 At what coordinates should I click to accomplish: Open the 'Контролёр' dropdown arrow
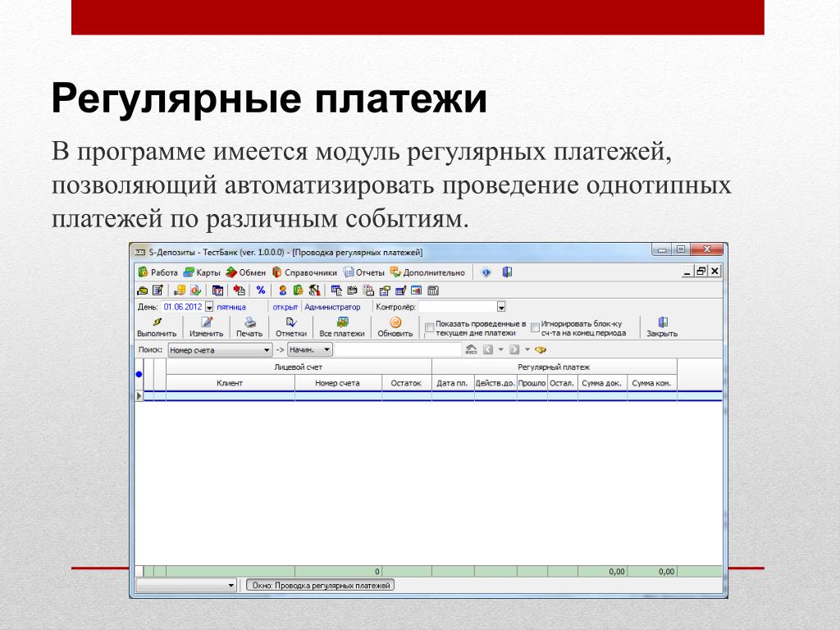(501, 307)
